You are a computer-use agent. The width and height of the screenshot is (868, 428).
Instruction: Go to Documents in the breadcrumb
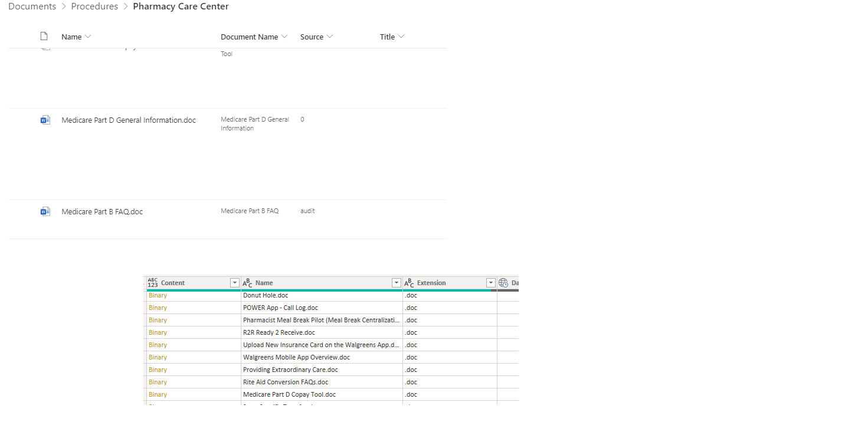[32, 6]
